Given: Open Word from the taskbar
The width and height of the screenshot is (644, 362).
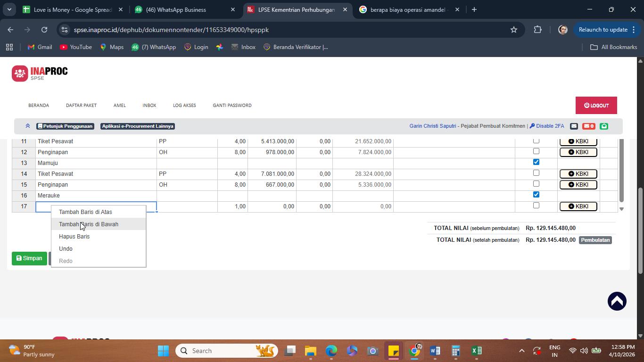Looking at the screenshot, I should pyautogui.click(x=435, y=351).
